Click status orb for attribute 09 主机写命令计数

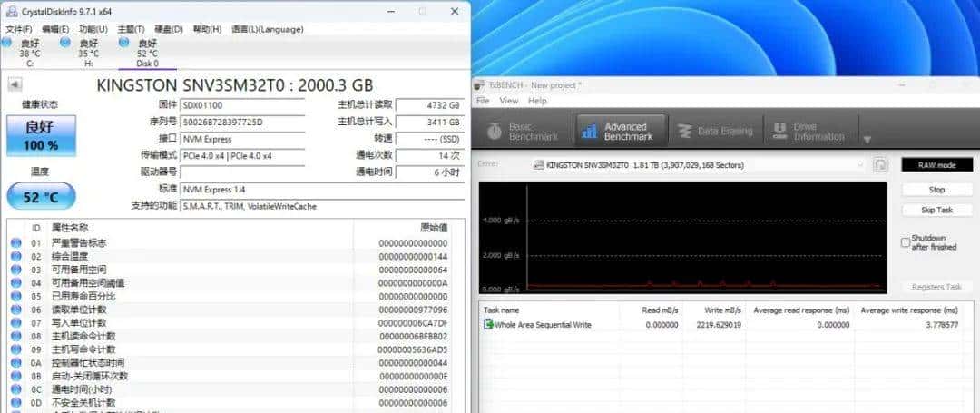coord(16,349)
